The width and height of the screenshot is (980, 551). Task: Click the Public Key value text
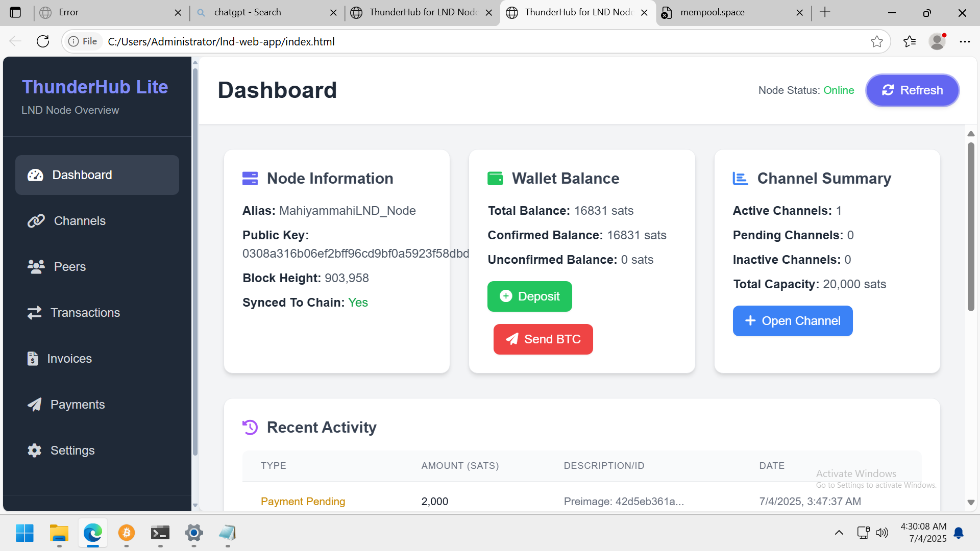pyautogui.click(x=356, y=254)
